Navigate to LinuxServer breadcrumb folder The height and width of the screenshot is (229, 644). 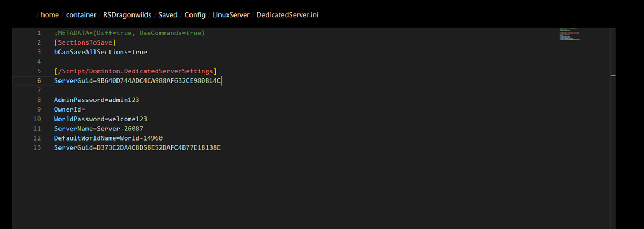(231, 14)
